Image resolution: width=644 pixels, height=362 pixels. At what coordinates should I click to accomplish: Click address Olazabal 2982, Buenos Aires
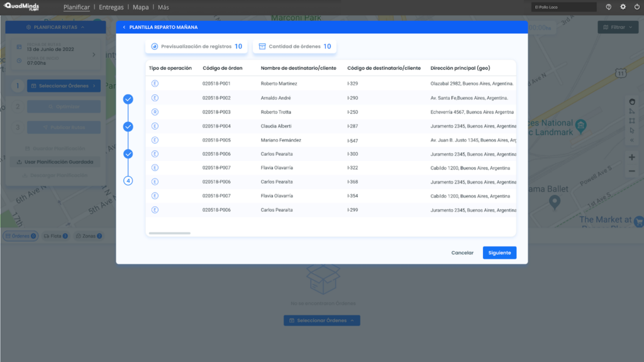pos(472,84)
